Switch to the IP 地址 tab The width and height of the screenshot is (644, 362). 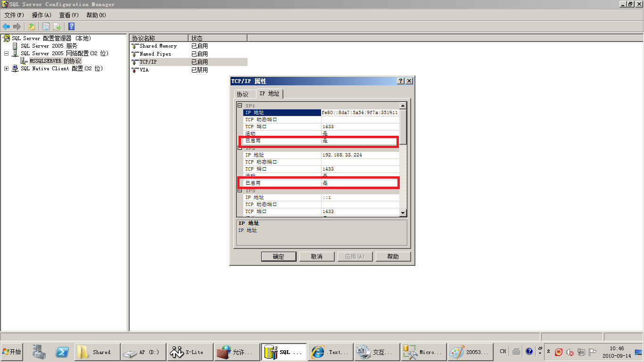pos(270,93)
